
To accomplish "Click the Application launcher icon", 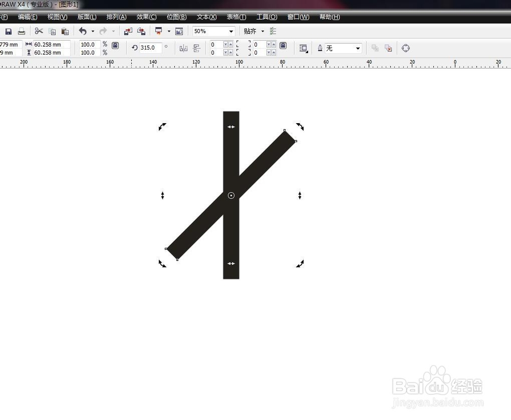I will tap(159, 31).
